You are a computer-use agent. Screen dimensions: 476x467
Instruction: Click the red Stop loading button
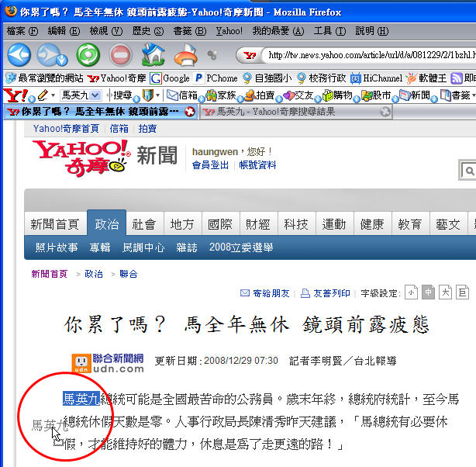(x=121, y=55)
